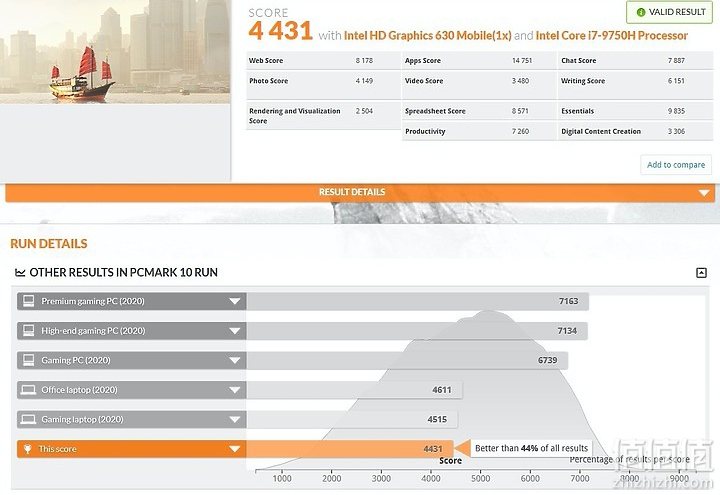The image size is (720, 495).
Task: Click the Essentials score row
Action: click(636, 111)
